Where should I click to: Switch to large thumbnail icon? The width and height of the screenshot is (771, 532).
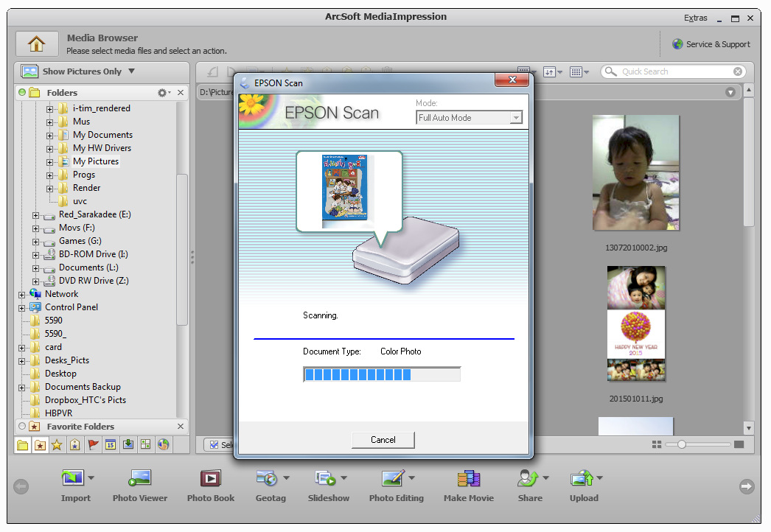(739, 444)
